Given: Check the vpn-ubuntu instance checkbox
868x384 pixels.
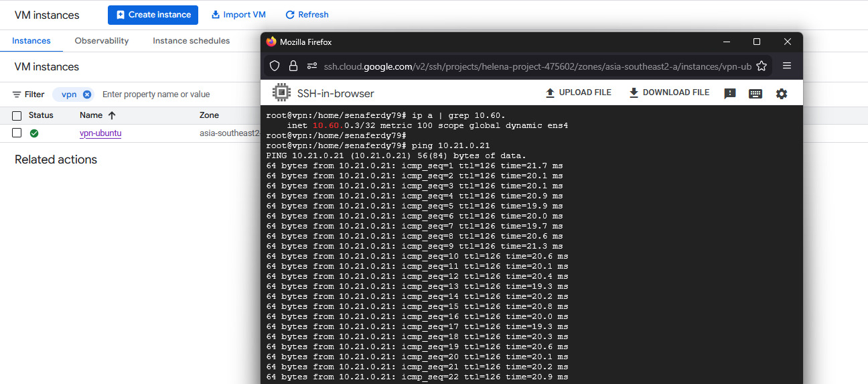Looking at the screenshot, I should tap(17, 133).
